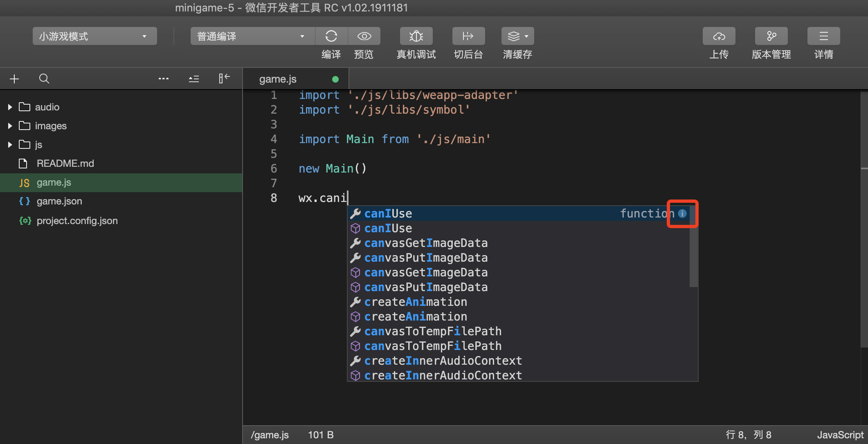The image size is (868, 444).
Task: Click the new Main() code line
Action: (x=333, y=168)
